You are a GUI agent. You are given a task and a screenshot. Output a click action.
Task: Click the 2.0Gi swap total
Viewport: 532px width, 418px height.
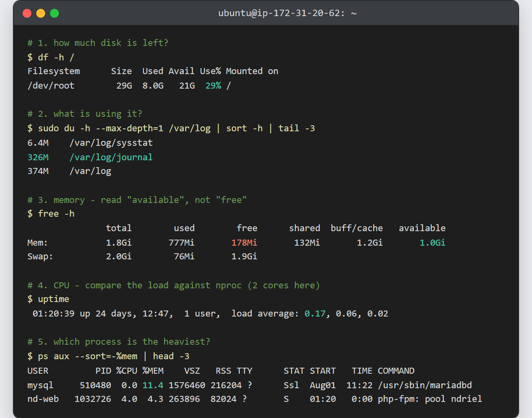pos(119,257)
